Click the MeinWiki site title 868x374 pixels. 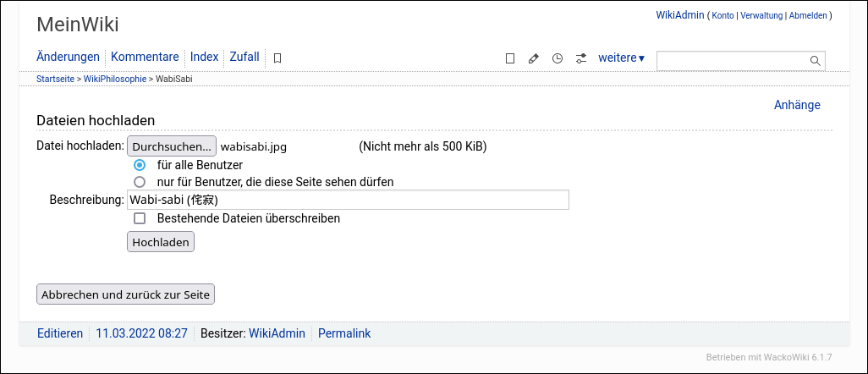[x=78, y=25]
